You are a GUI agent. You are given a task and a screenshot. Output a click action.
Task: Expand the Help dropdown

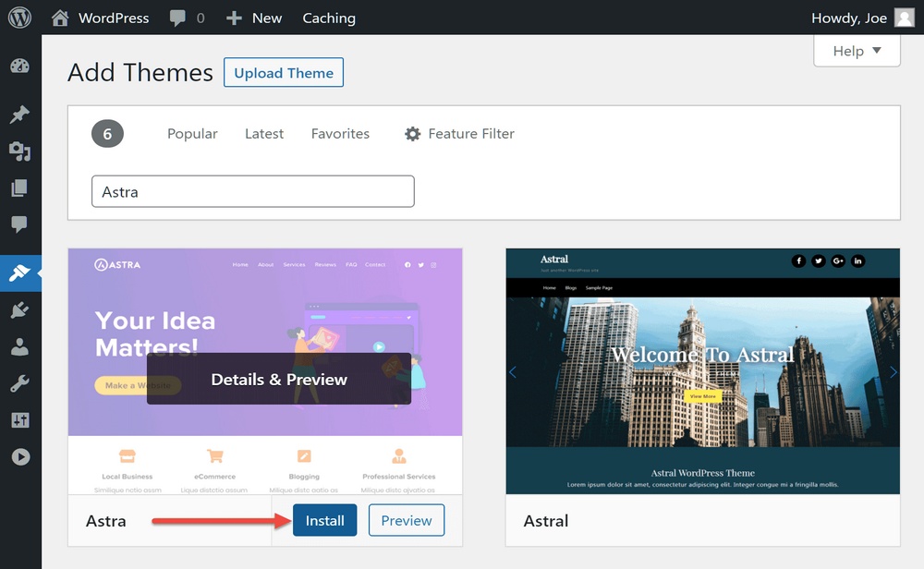click(857, 51)
